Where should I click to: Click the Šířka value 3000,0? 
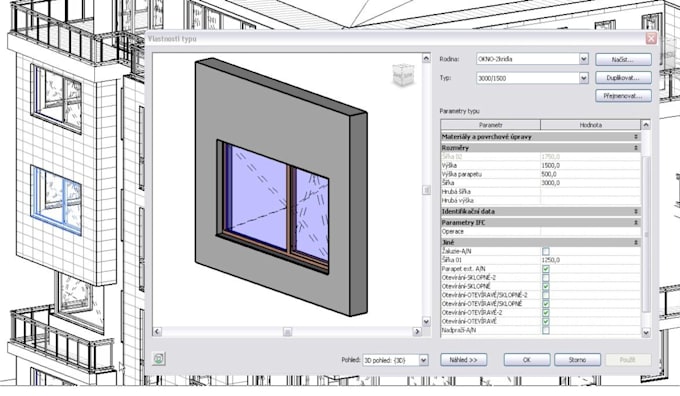pos(590,183)
